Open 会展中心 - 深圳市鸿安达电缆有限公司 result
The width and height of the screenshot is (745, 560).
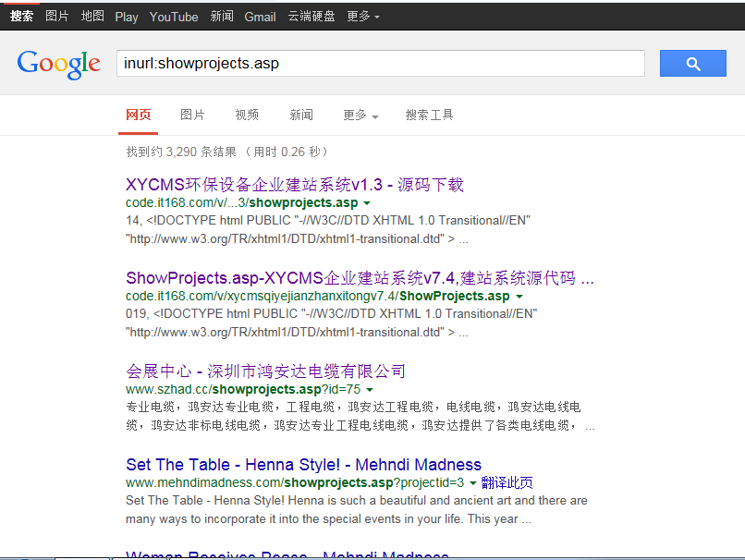pos(265,371)
